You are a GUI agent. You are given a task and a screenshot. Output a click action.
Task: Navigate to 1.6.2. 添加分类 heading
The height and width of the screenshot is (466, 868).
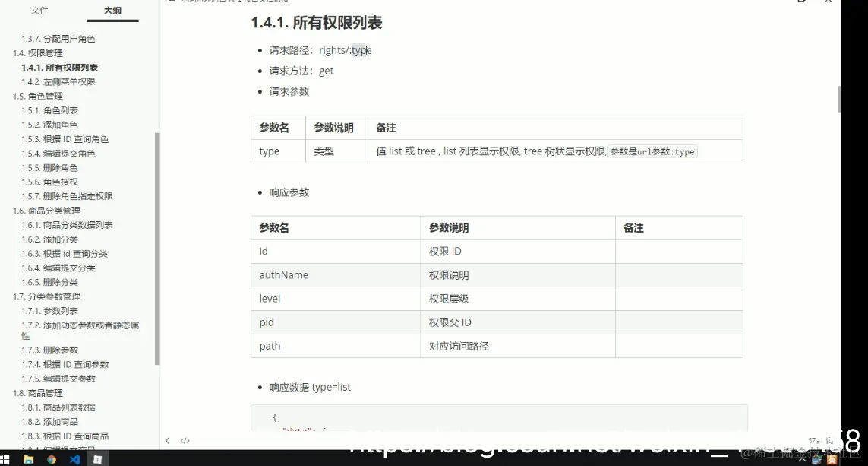point(52,239)
